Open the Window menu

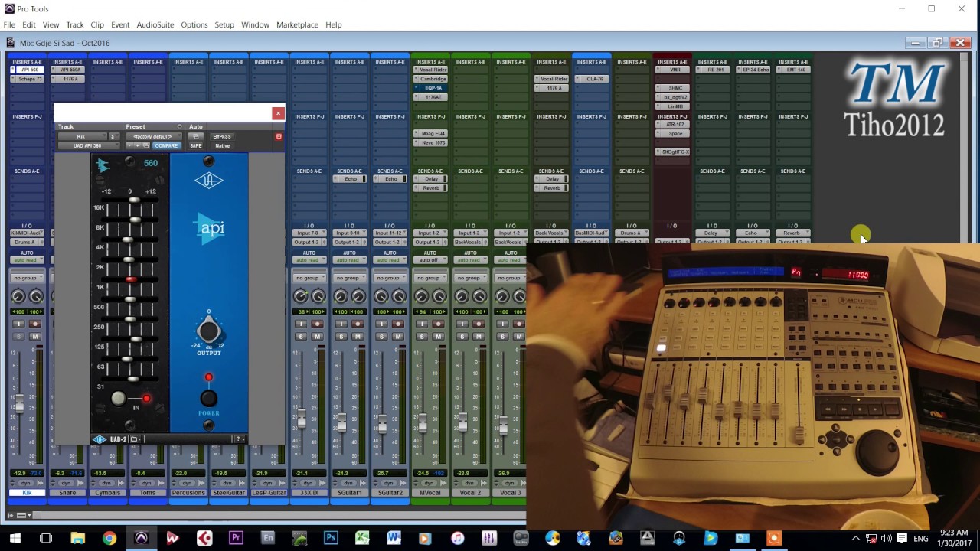(x=255, y=25)
